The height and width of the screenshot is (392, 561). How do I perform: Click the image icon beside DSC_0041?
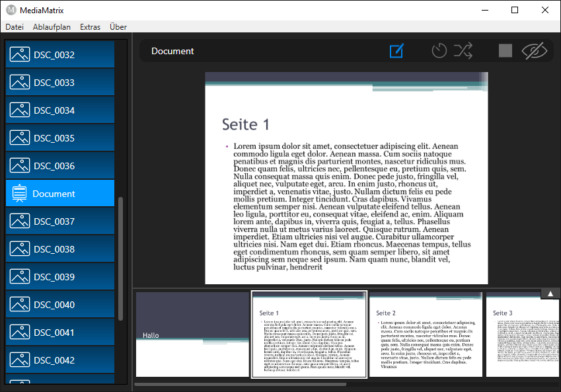coord(19,333)
